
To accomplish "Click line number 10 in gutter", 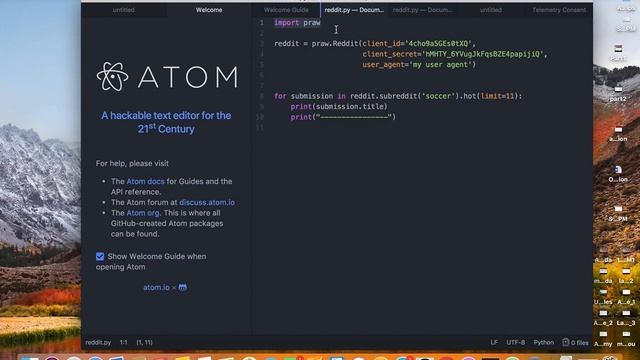I will 260,117.
